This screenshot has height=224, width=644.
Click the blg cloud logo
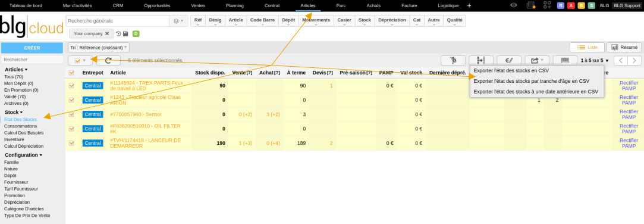(32, 27)
